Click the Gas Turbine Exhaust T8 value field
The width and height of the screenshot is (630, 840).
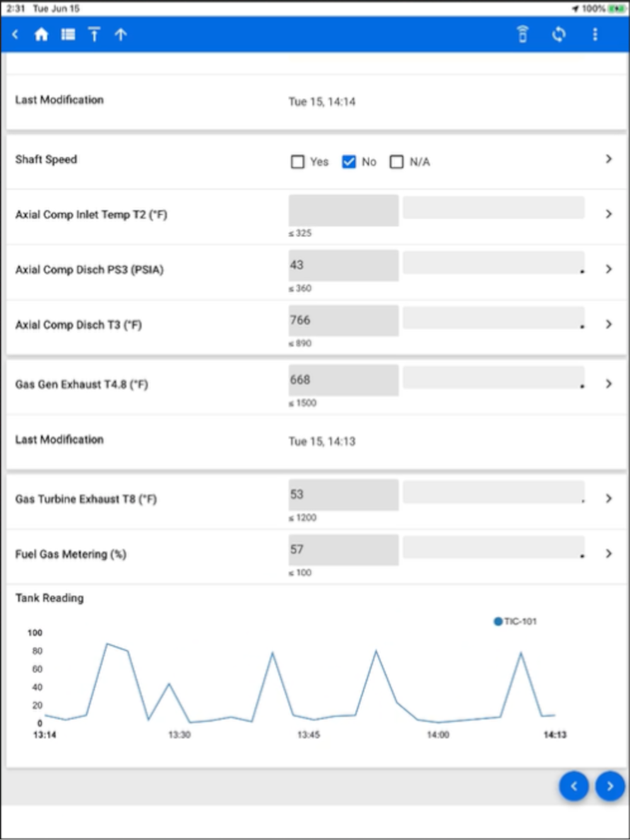[343, 495]
